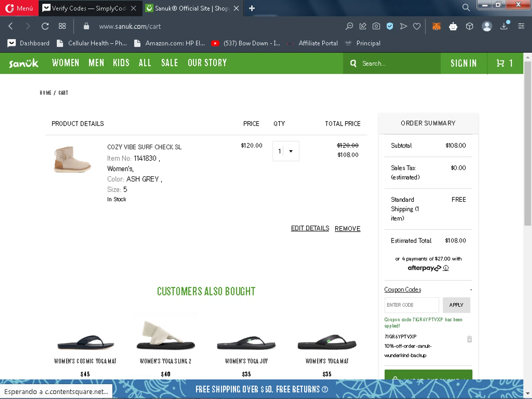Open the quantity dropdown
532x399 pixels.
[286, 151]
